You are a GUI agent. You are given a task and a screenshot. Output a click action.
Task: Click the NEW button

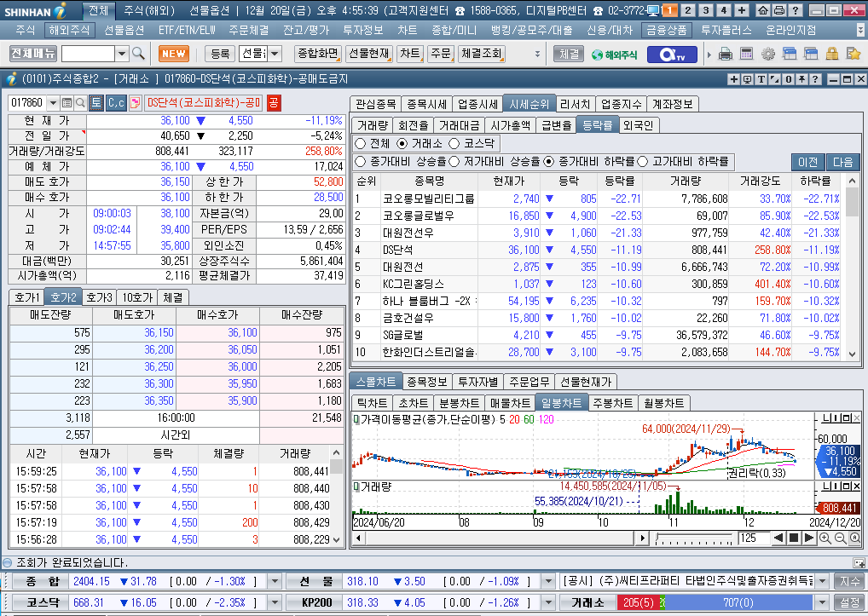tap(174, 54)
